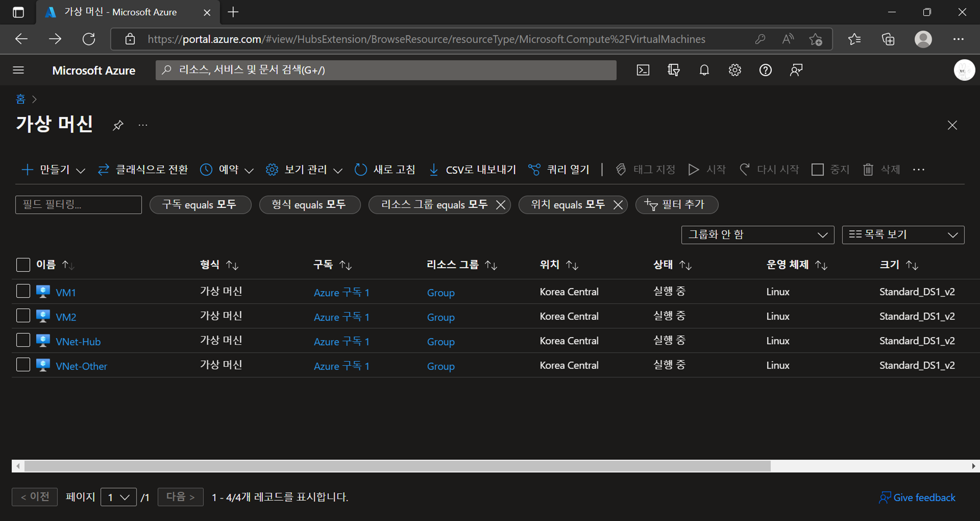Click the toolbar overflow ellipsis
Viewport: 980px width, 521px height.
coord(919,170)
